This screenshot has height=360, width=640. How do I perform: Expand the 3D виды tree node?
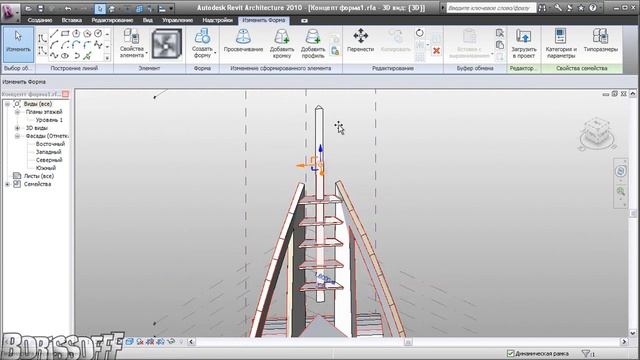(17, 128)
